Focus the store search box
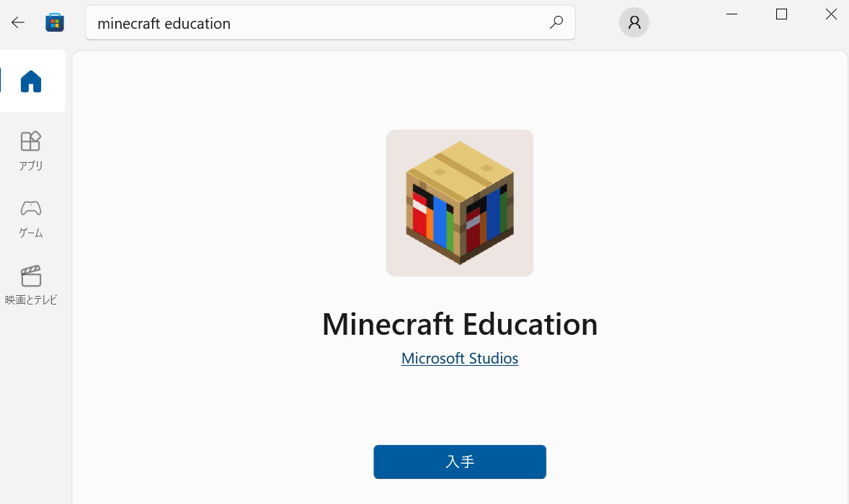Viewport: 849px width, 504px height. pyautogui.click(x=330, y=22)
